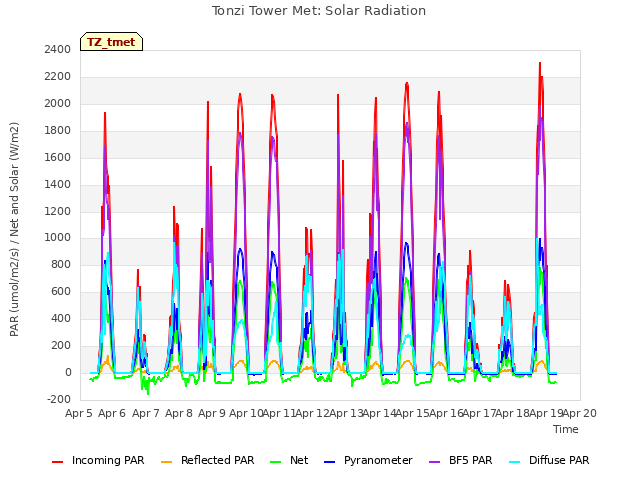The height and width of the screenshot is (480, 640).
Task: Click the 2400 y-axis tick label
Action: [x=58, y=50]
